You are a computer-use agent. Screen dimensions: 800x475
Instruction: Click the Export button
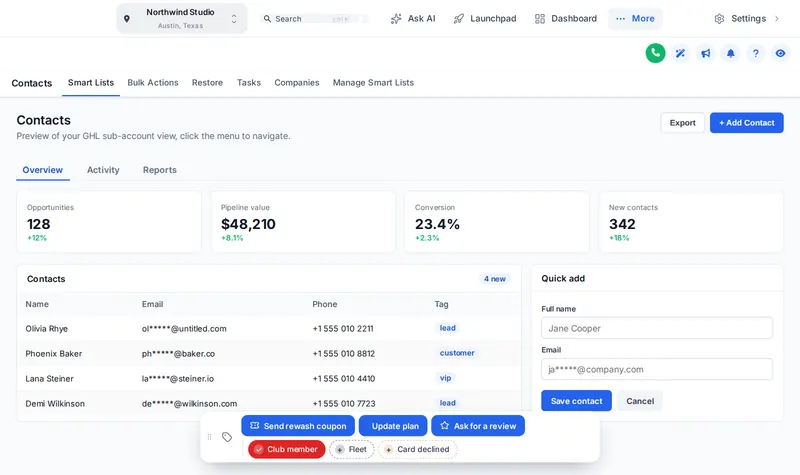(x=682, y=123)
